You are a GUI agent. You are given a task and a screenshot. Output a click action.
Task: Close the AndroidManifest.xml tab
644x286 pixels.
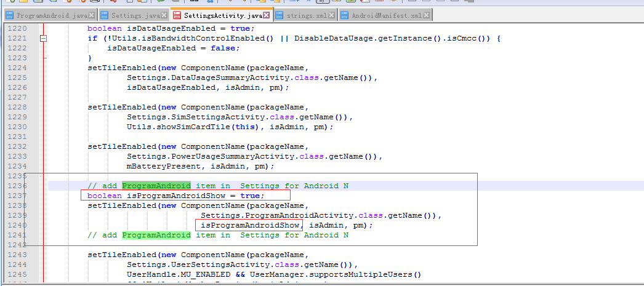pos(426,15)
